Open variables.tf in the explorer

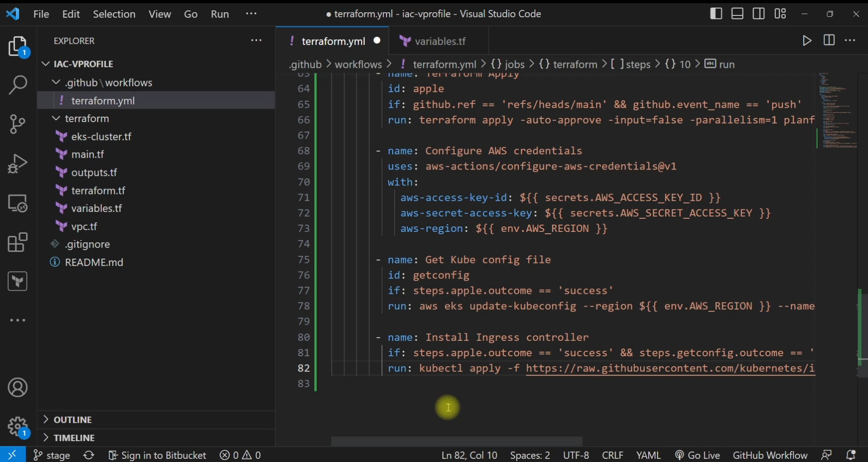(156, 208)
